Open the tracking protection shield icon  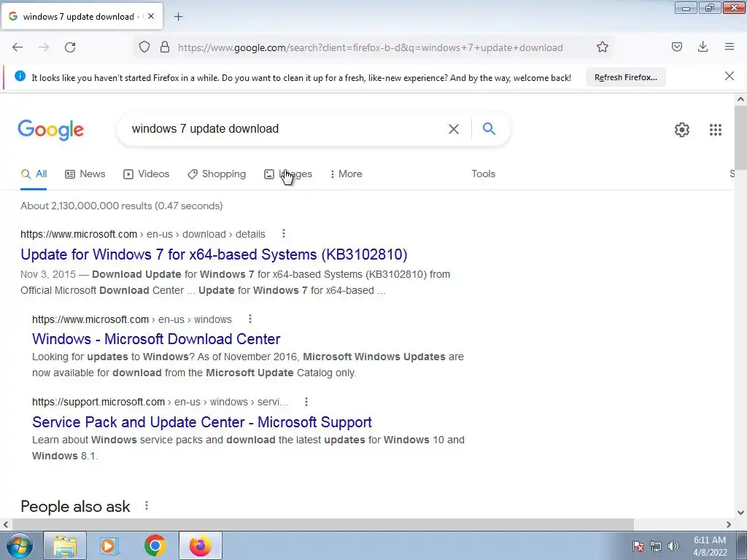[x=144, y=47]
